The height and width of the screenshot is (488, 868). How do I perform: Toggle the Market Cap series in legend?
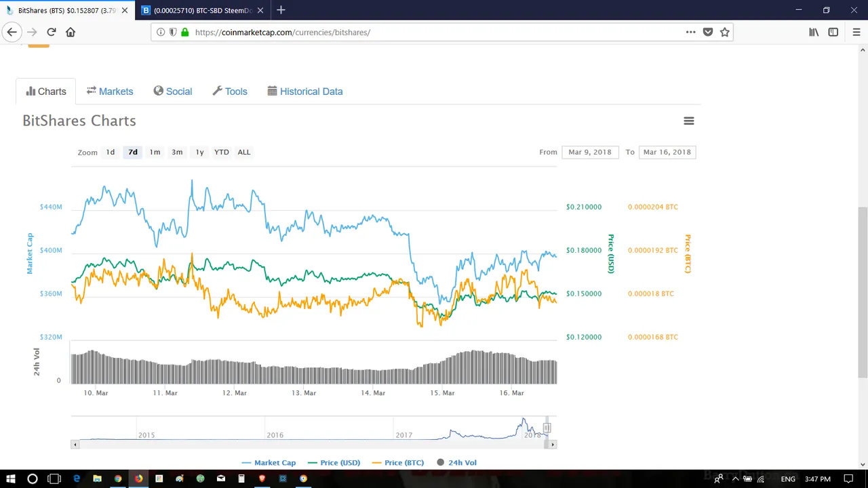269,462
